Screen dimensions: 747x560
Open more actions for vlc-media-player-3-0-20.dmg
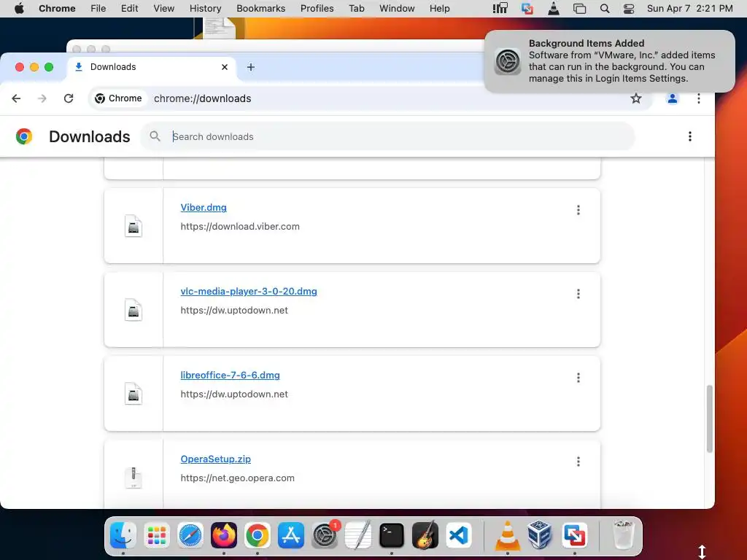coord(578,294)
